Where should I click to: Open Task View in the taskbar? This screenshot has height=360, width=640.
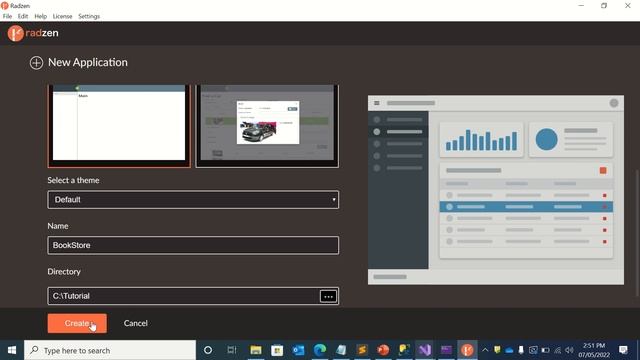coord(232,350)
